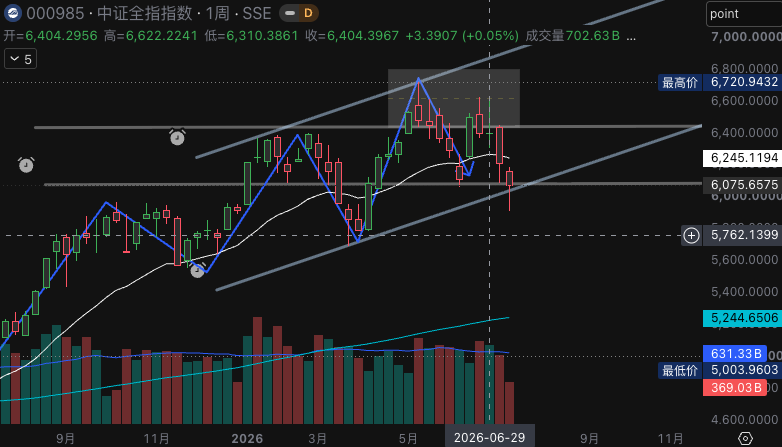Click the orange D data badge
This screenshot has height=447, width=782.
tap(308, 13)
